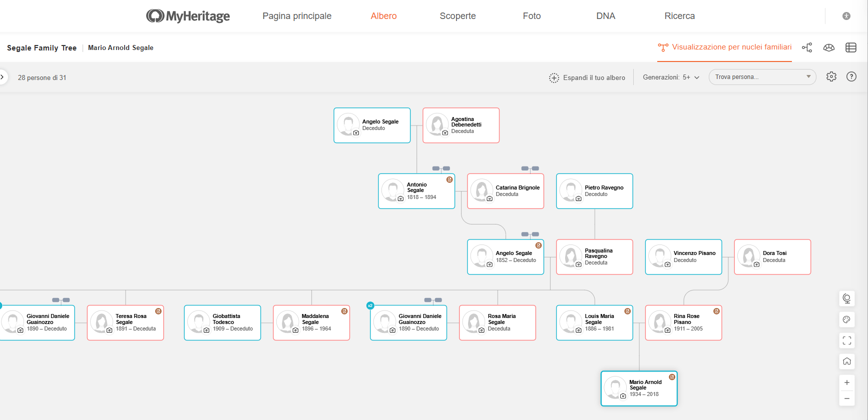Switch to fan chart view
Viewport: 868px width, 420px height.
tap(829, 47)
